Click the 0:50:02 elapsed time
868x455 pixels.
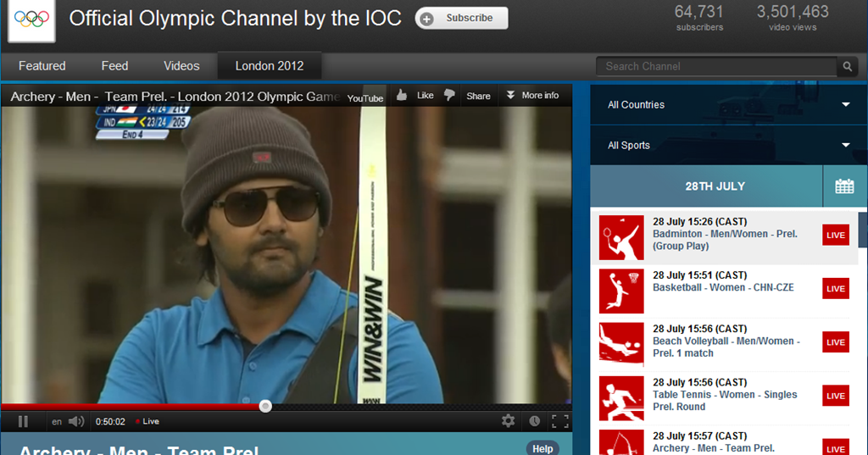(110, 422)
